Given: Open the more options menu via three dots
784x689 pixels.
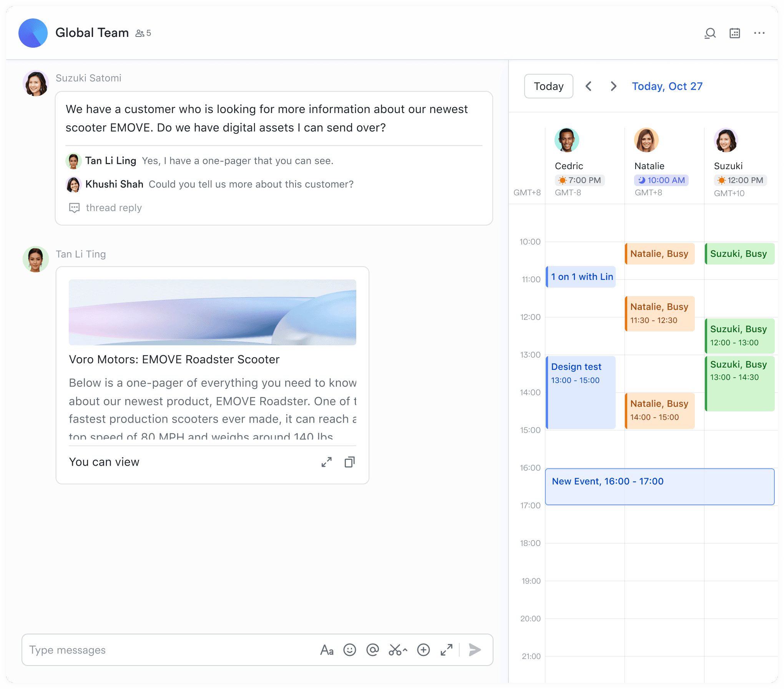Looking at the screenshot, I should click(x=760, y=33).
